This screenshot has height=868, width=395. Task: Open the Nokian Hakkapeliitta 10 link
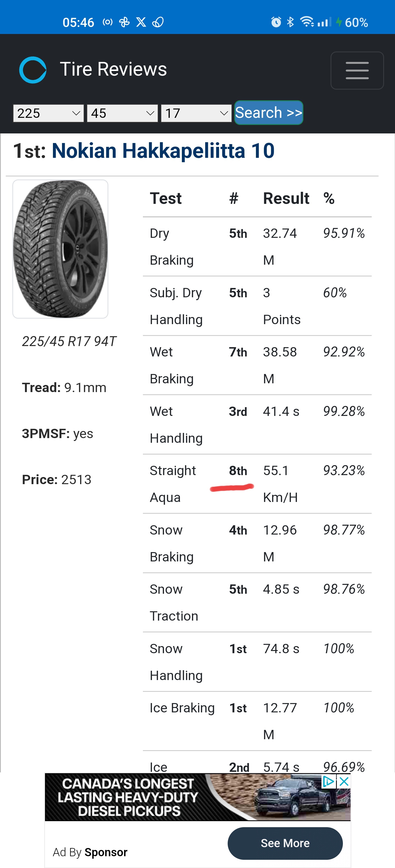point(163,151)
